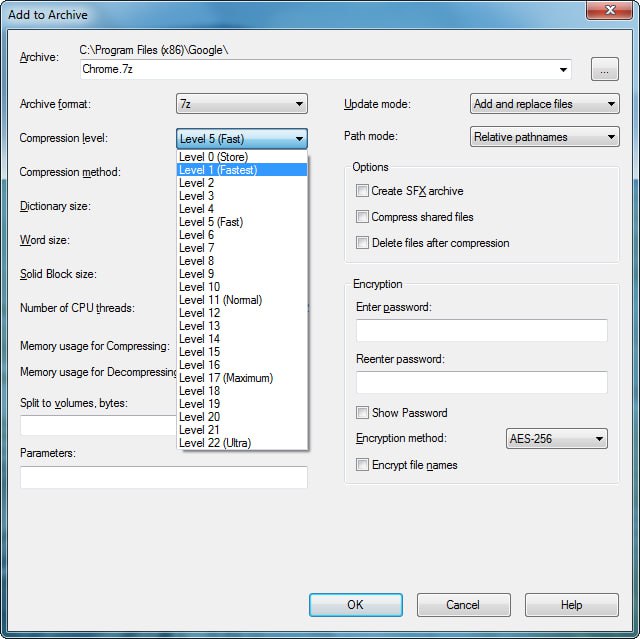The image size is (640, 639).
Task: Confirm with the OK button
Action: pos(356,605)
